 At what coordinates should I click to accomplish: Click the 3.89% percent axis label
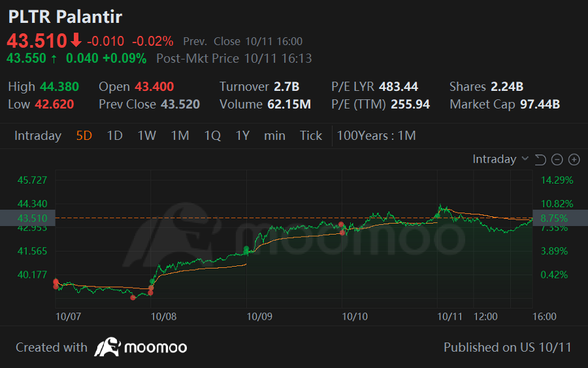pyautogui.click(x=554, y=251)
